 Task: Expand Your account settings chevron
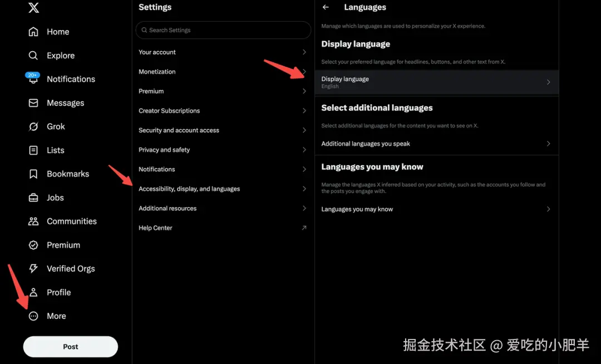(x=304, y=52)
